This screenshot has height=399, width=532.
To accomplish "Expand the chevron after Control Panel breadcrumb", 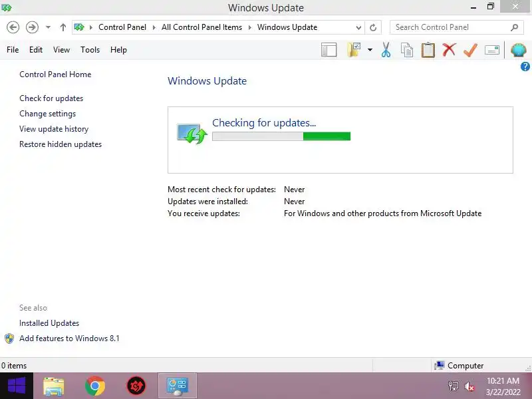I will tap(154, 27).
